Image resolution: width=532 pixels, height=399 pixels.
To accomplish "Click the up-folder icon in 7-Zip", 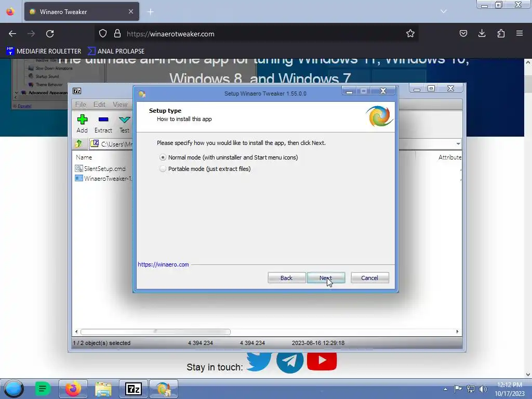I will 79,144.
